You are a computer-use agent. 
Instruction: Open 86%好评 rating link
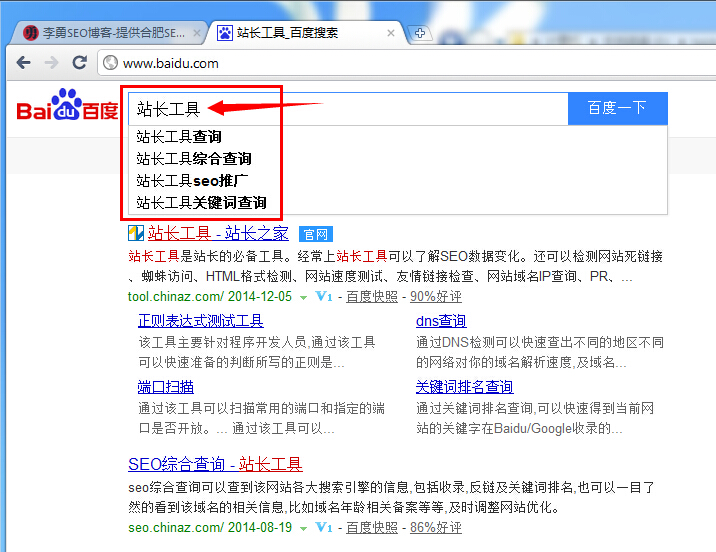[x=436, y=528]
